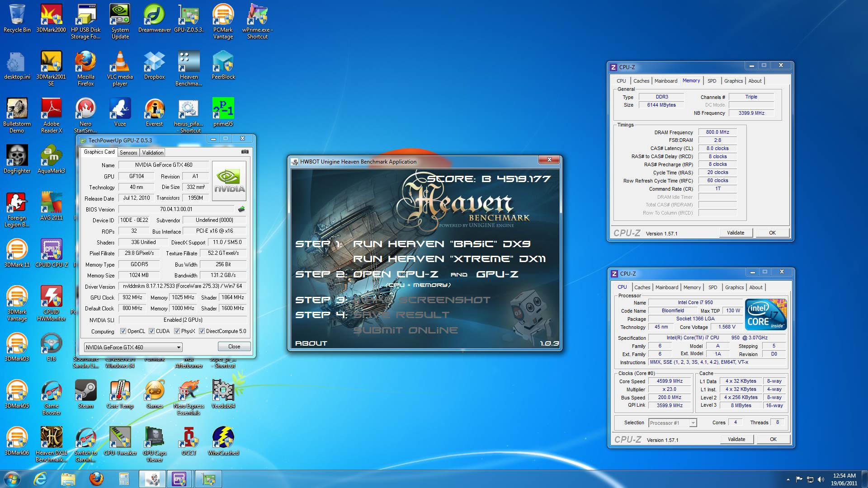The image size is (868, 488).
Task: Open PeerBlock desktop icon
Action: coord(223,66)
